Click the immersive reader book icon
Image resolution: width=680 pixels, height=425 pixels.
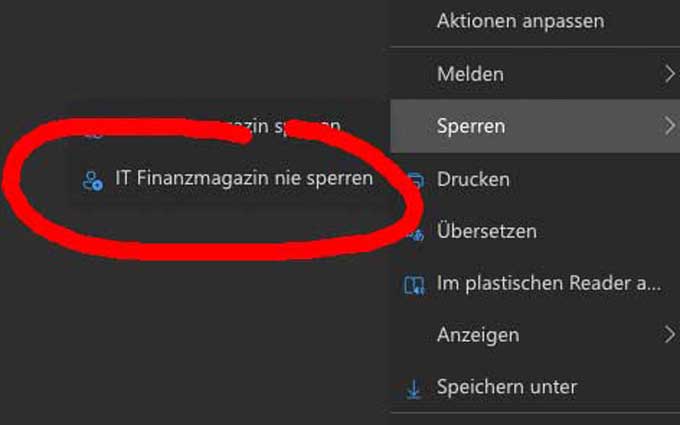[x=414, y=285]
